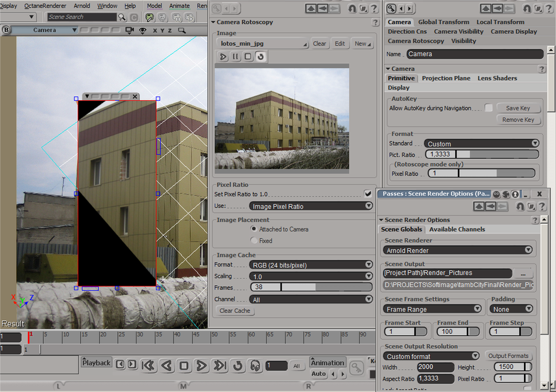Click the face icon in Passes title bar
The width and height of the screenshot is (556, 392).
coord(497,194)
